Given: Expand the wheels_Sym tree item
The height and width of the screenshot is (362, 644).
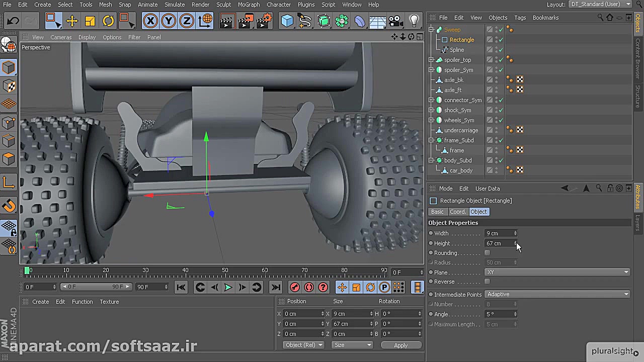Looking at the screenshot, I should coord(431,120).
